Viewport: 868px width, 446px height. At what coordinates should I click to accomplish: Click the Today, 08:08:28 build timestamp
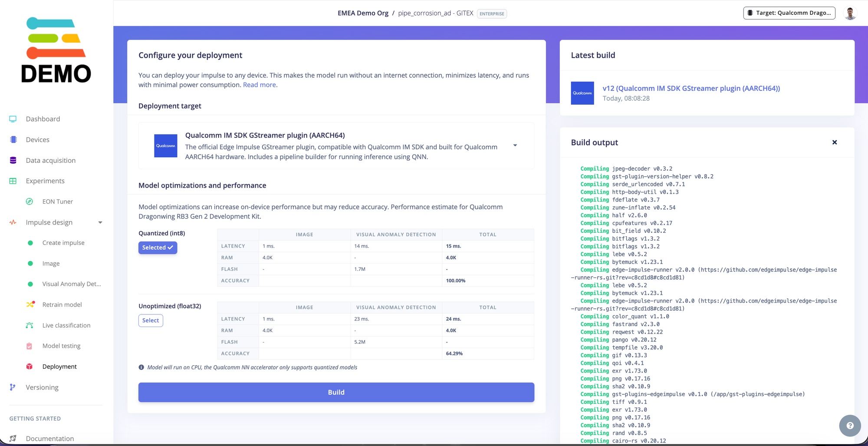pyautogui.click(x=626, y=99)
